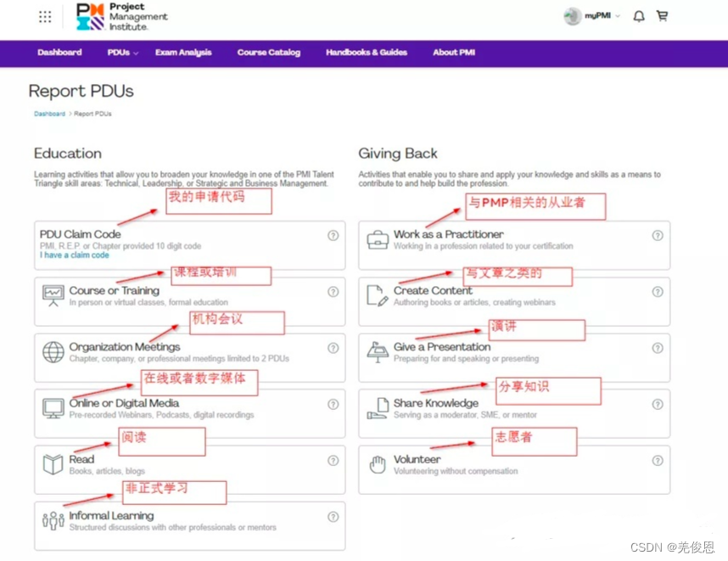
Task: Open Work as a Practitioner option
Action: coord(514,245)
